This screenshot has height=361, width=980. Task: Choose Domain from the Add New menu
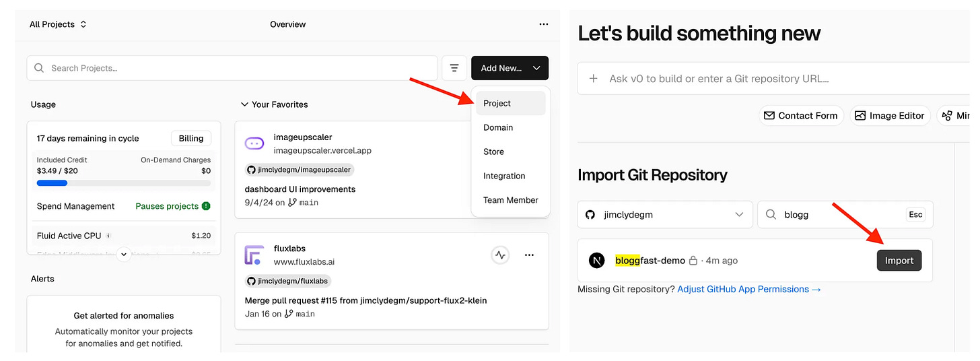511,127
